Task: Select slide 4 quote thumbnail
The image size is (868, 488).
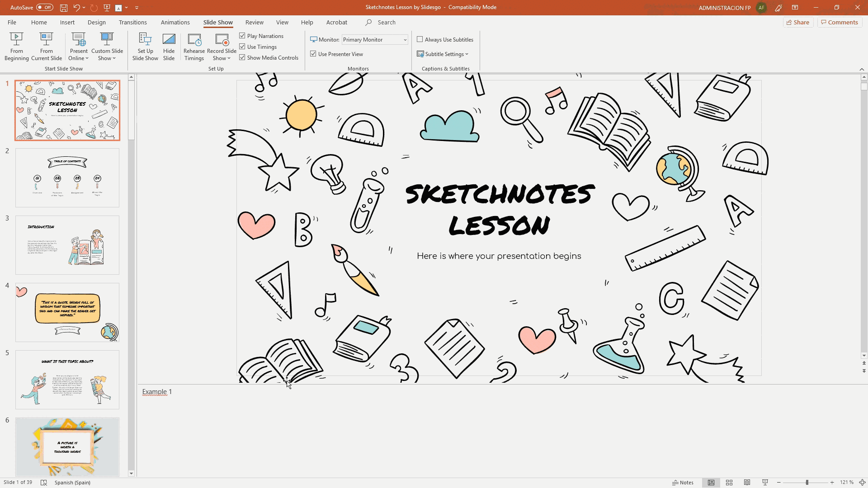Action: pyautogui.click(x=67, y=312)
